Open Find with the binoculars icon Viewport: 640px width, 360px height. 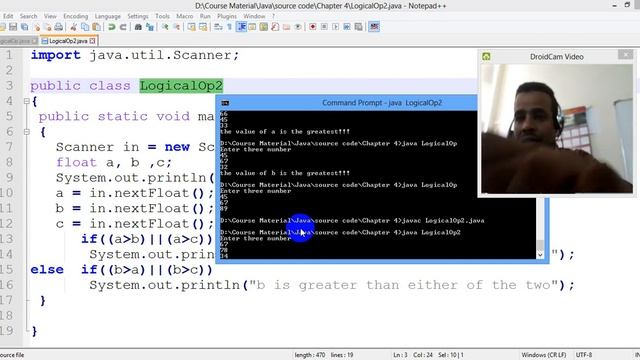pyautogui.click(x=138, y=27)
